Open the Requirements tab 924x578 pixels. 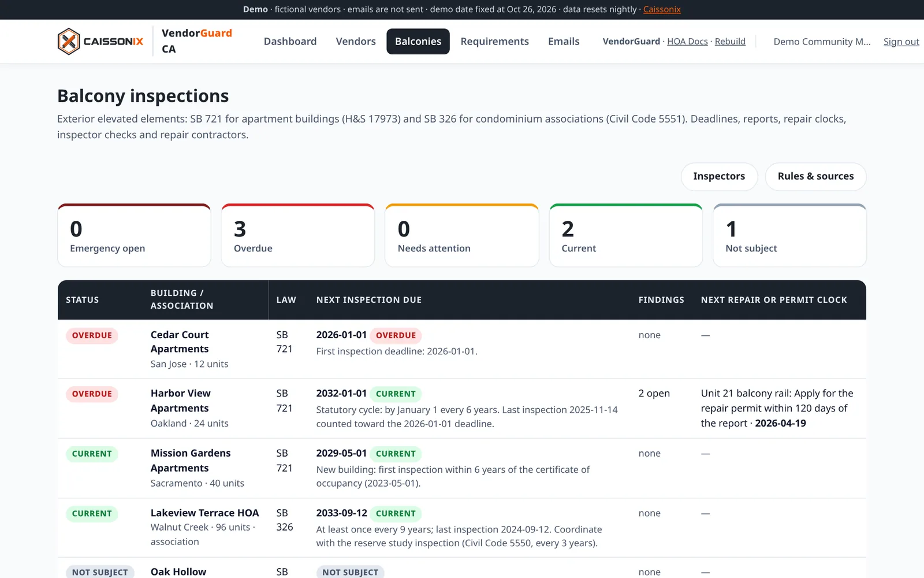pyautogui.click(x=494, y=42)
